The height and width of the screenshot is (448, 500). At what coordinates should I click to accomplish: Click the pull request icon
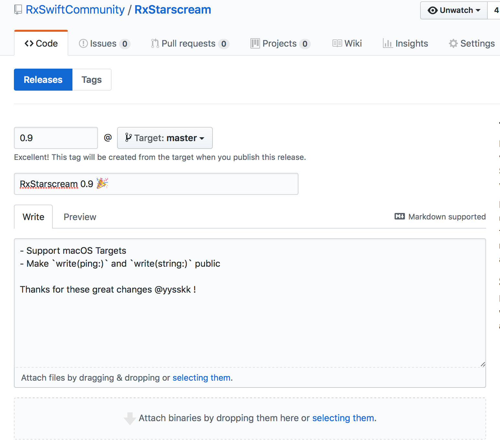tap(155, 43)
